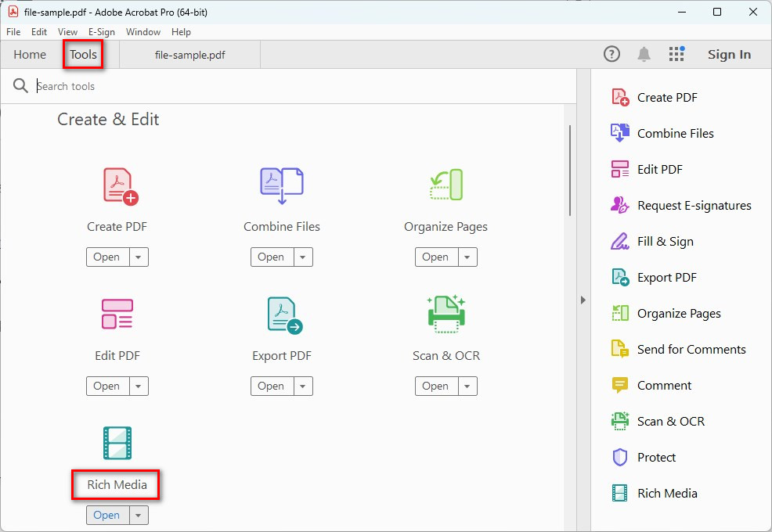Click the Create PDF icon in the tools grid

coord(120,186)
